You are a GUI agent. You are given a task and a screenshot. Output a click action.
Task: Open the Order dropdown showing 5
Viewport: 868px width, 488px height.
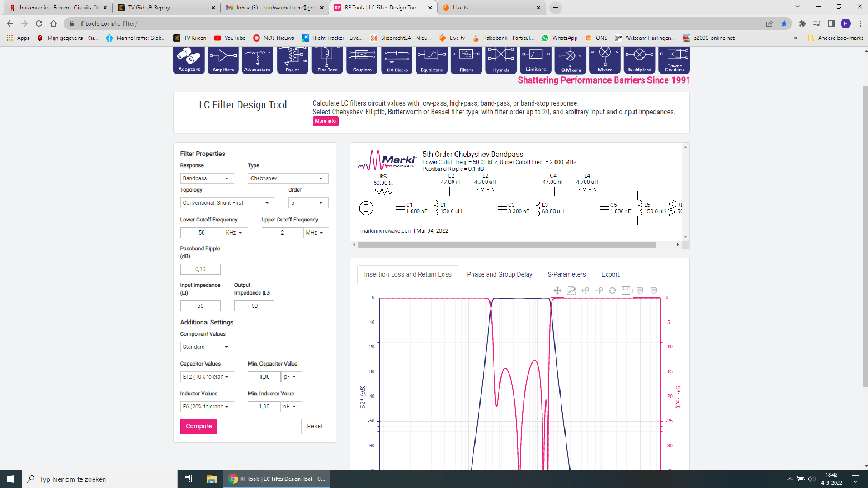308,203
